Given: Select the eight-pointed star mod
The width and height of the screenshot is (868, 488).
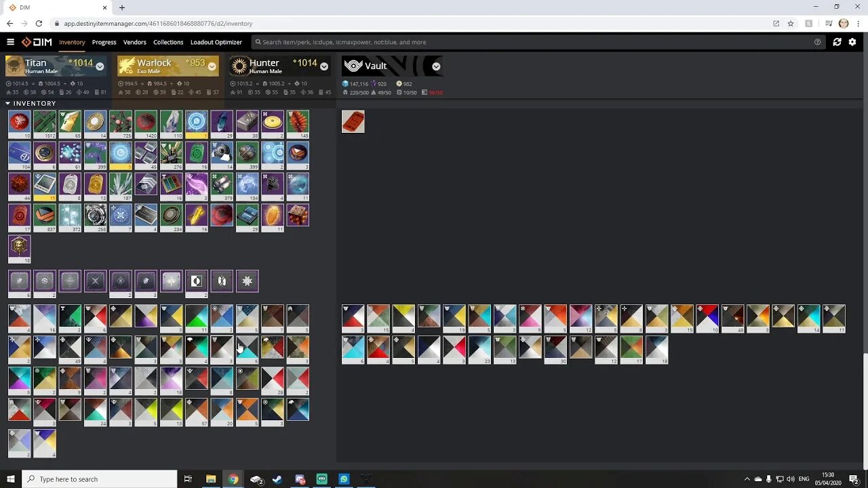Looking at the screenshot, I should point(248,281).
